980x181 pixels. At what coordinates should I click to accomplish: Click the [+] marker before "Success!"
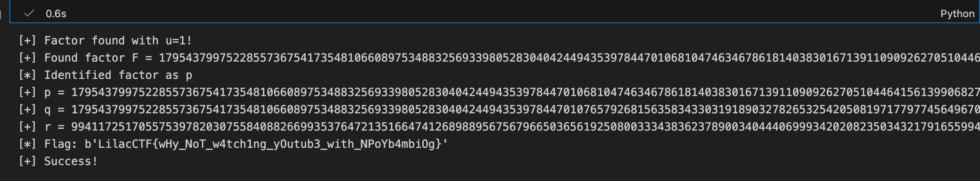(27, 161)
